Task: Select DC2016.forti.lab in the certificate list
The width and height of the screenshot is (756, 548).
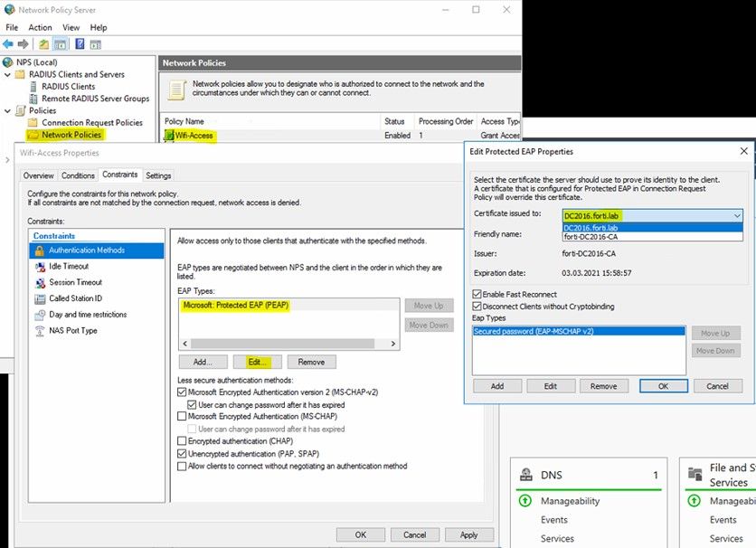Action: [x=652, y=228]
